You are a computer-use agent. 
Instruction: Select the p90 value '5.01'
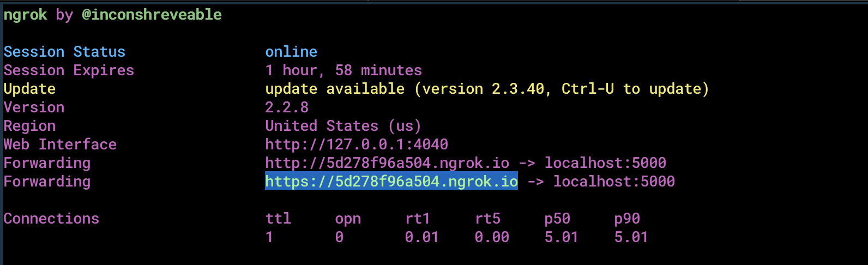pyautogui.click(x=631, y=237)
